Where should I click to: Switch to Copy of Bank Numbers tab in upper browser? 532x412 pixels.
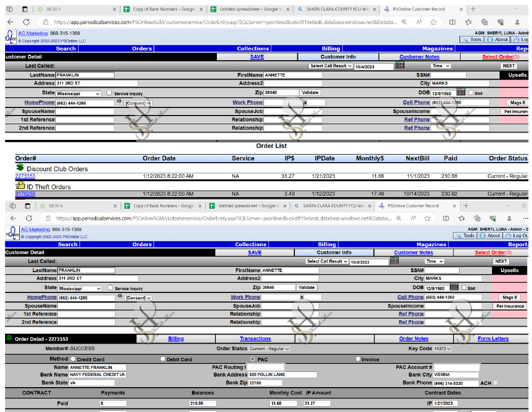tap(163, 9)
